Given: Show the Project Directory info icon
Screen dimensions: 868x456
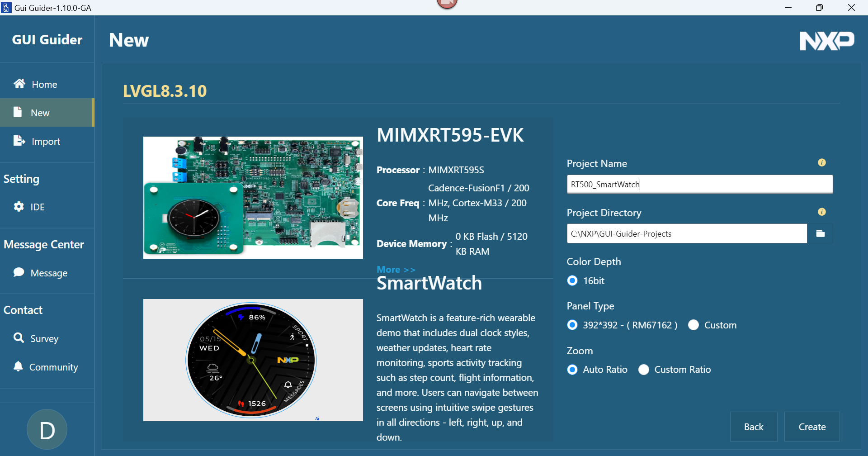Looking at the screenshot, I should click(x=822, y=212).
